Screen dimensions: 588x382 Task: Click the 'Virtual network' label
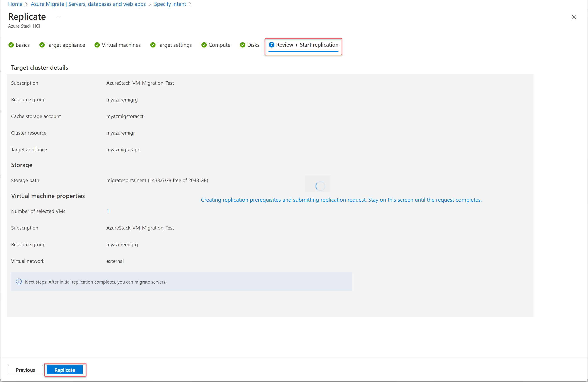tap(28, 261)
